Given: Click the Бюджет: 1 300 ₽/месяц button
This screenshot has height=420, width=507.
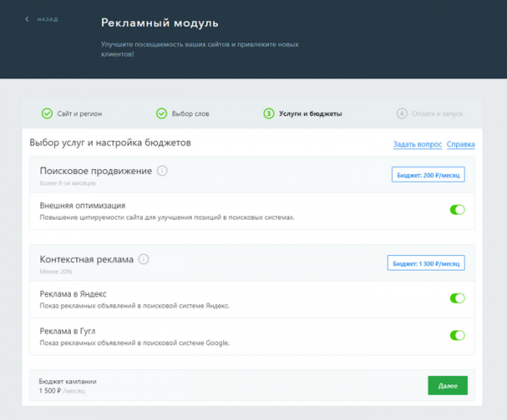Looking at the screenshot, I should tap(426, 263).
